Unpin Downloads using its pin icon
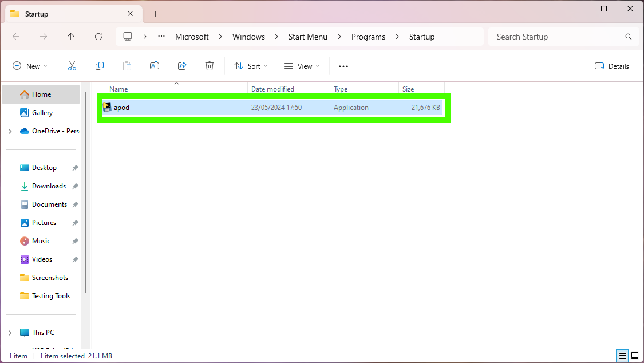 pos(75,186)
